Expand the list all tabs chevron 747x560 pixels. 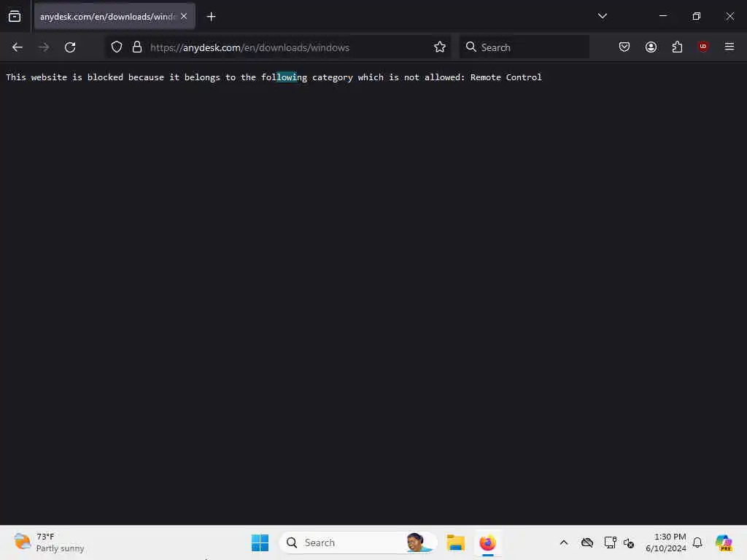(x=602, y=16)
